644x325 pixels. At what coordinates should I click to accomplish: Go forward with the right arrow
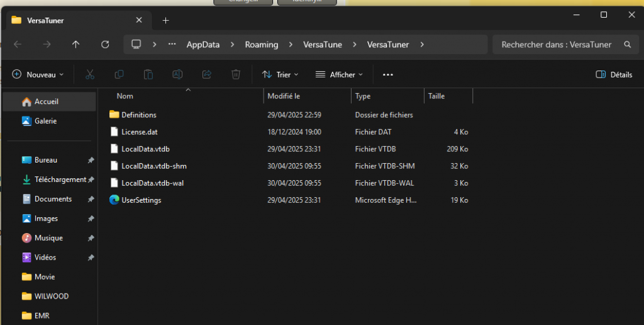point(47,45)
